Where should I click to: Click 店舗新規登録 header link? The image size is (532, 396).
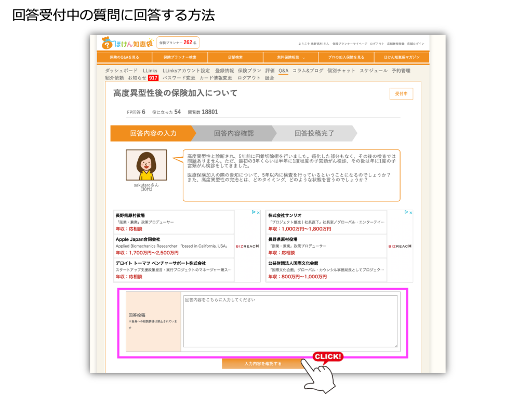pyautogui.click(x=395, y=44)
